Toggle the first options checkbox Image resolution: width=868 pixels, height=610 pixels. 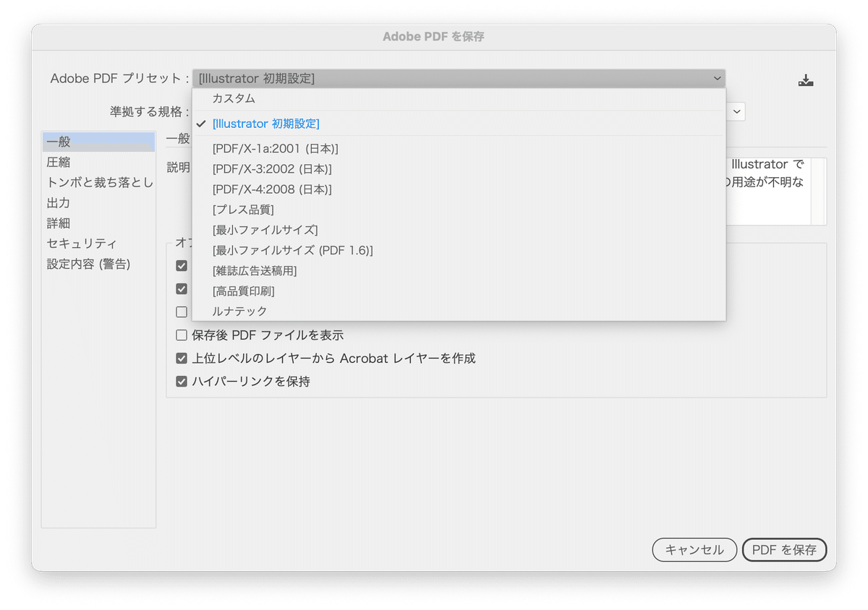[182, 266]
